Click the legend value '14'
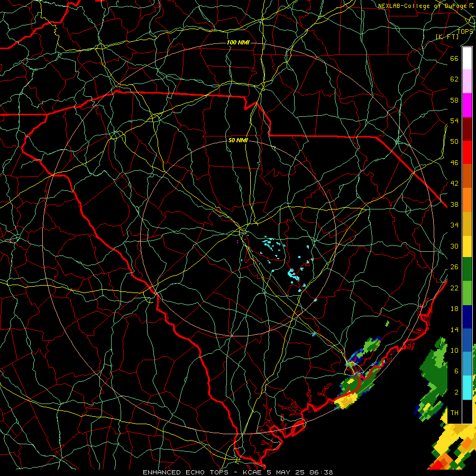This screenshot has height=476, width=476. pyautogui.click(x=454, y=329)
